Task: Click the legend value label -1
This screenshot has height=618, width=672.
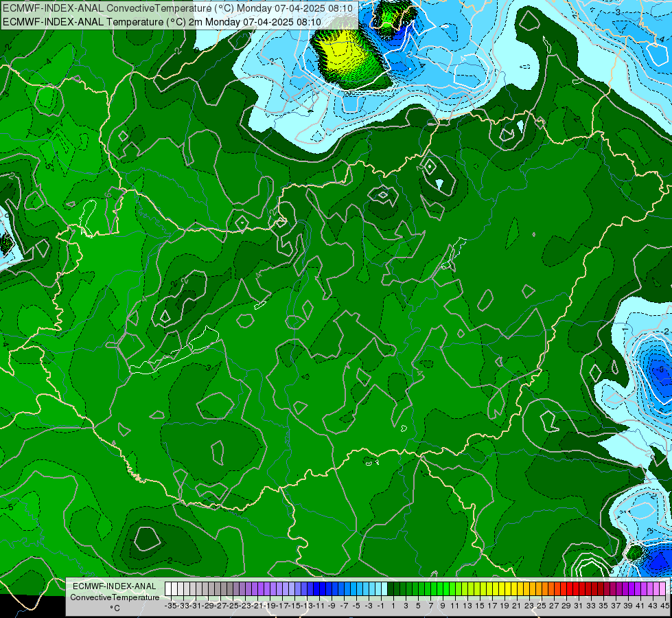Action: click(x=380, y=606)
